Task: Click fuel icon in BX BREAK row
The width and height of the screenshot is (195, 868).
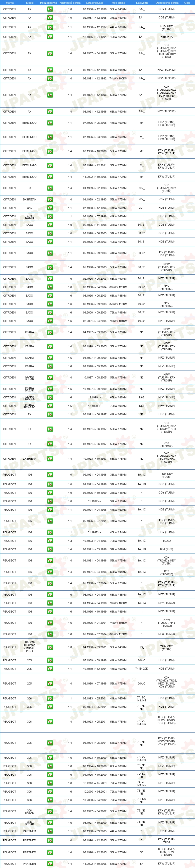Action: pyautogui.click(x=50, y=199)
